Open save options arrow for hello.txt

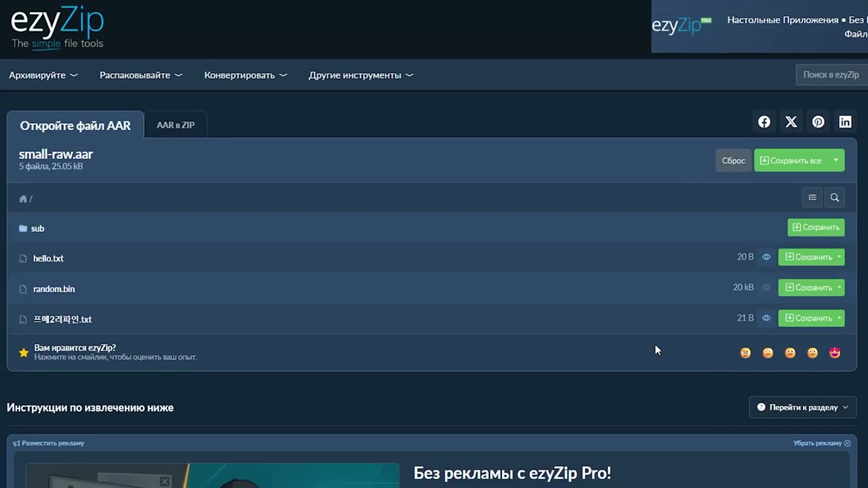[x=840, y=257]
